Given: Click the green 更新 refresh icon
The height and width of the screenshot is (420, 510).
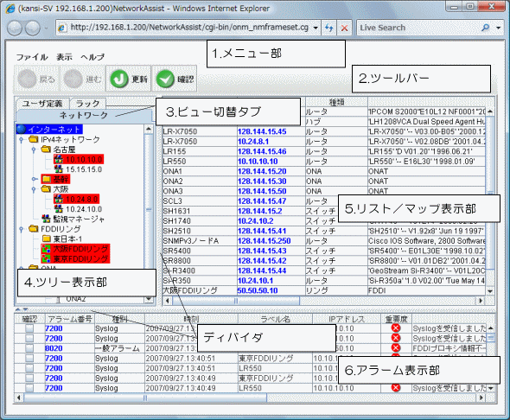Looking at the screenshot, I should click(119, 79).
